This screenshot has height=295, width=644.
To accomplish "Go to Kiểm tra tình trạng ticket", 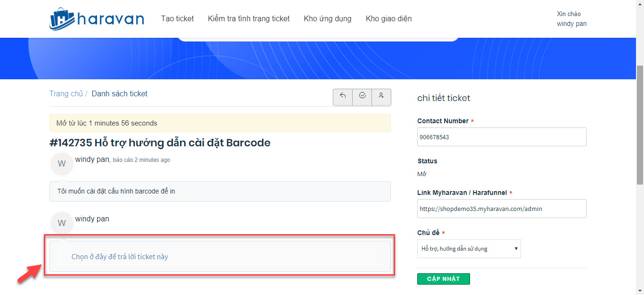I will 248,19.
